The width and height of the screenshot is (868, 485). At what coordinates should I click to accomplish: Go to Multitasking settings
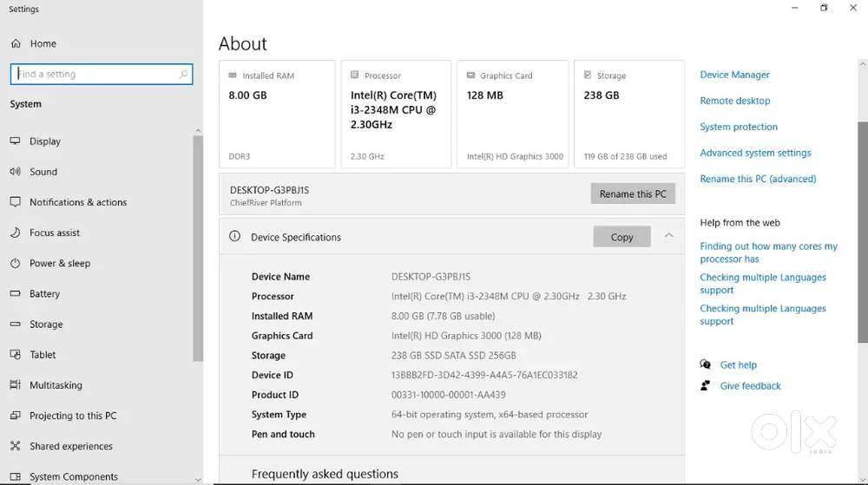click(56, 384)
